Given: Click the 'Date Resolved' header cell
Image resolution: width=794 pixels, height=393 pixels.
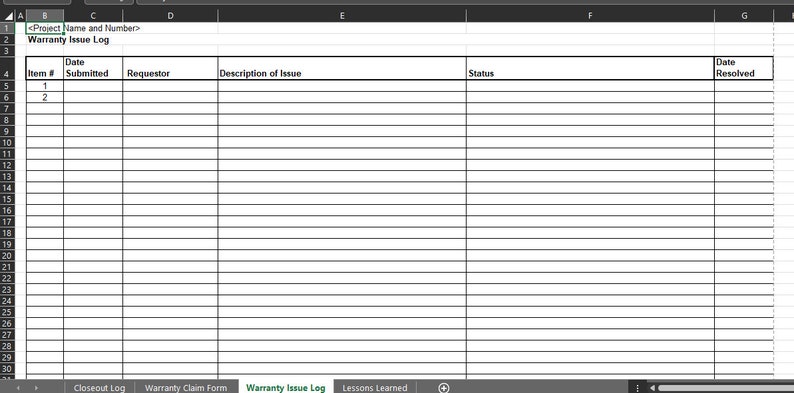Looking at the screenshot, I should [x=744, y=68].
